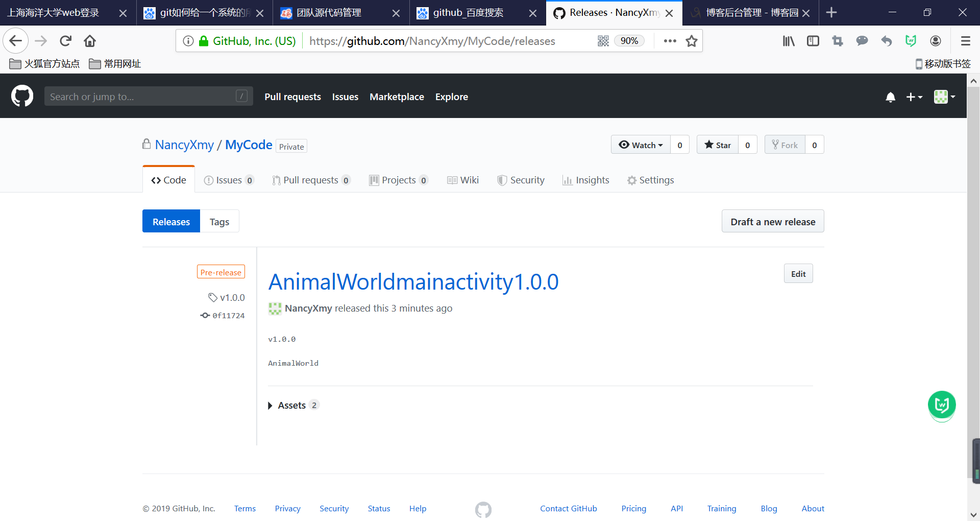This screenshot has width=980, height=521.
Task: Star the MyCode repository
Action: click(x=718, y=145)
